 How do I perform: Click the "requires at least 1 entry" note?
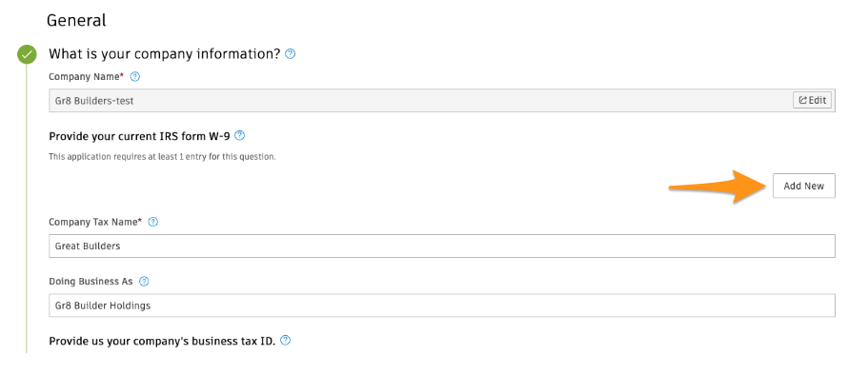[x=162, y=156]
